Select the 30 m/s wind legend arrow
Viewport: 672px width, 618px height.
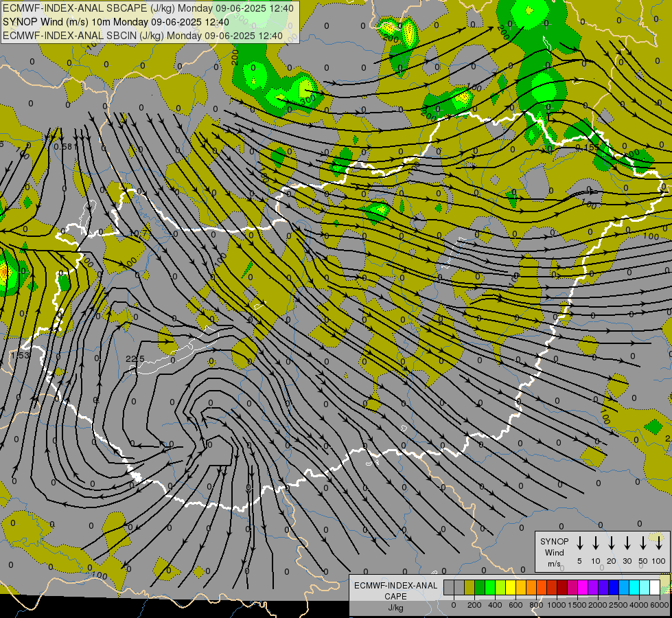tap(627, 542)
